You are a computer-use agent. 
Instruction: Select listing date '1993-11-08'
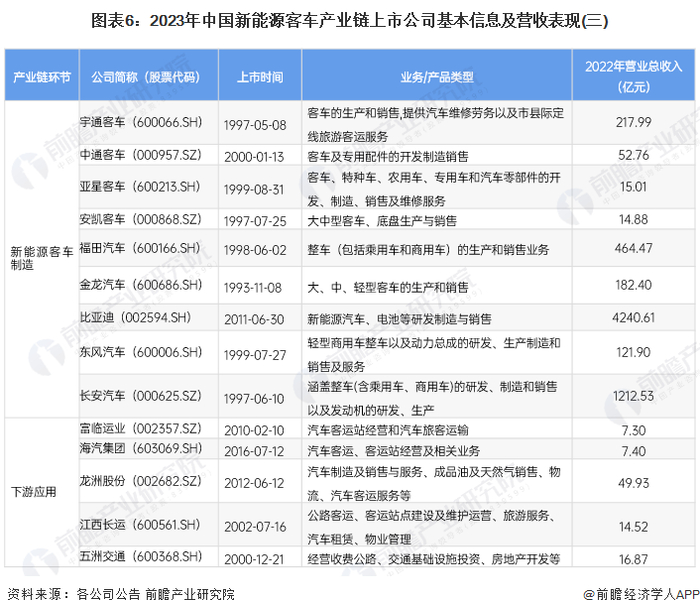(253, 288)
